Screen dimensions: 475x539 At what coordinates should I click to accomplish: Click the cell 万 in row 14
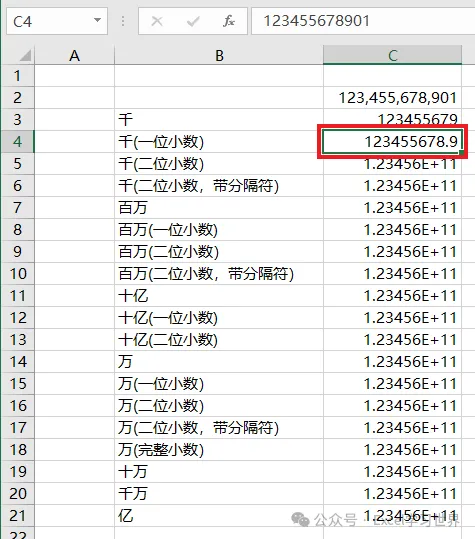coord(219,362)
